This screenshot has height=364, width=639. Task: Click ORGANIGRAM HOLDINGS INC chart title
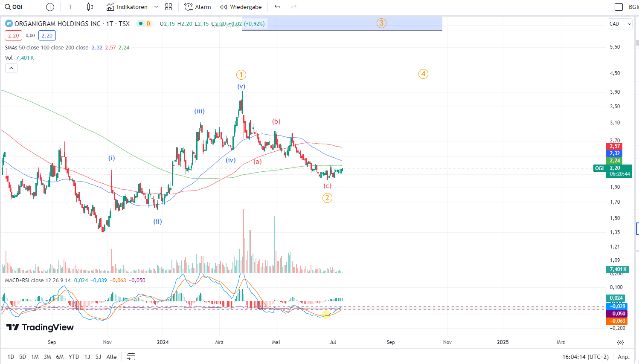click(72, 23)
